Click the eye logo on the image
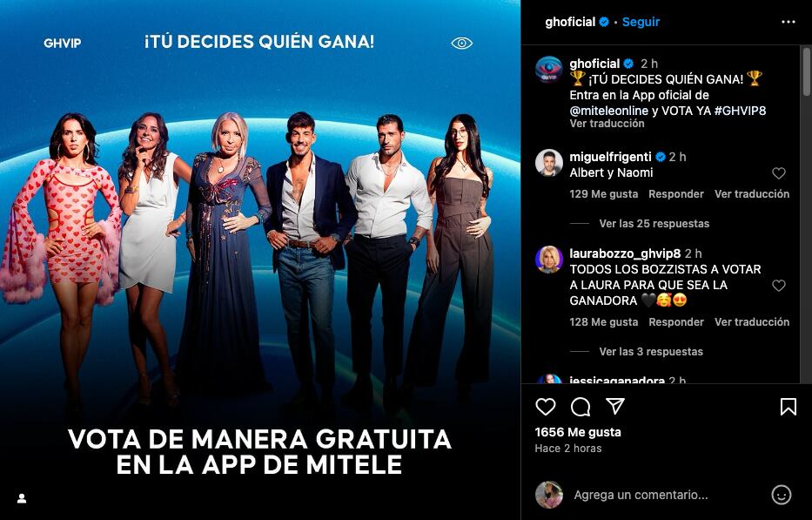 [x=461, y=43]
